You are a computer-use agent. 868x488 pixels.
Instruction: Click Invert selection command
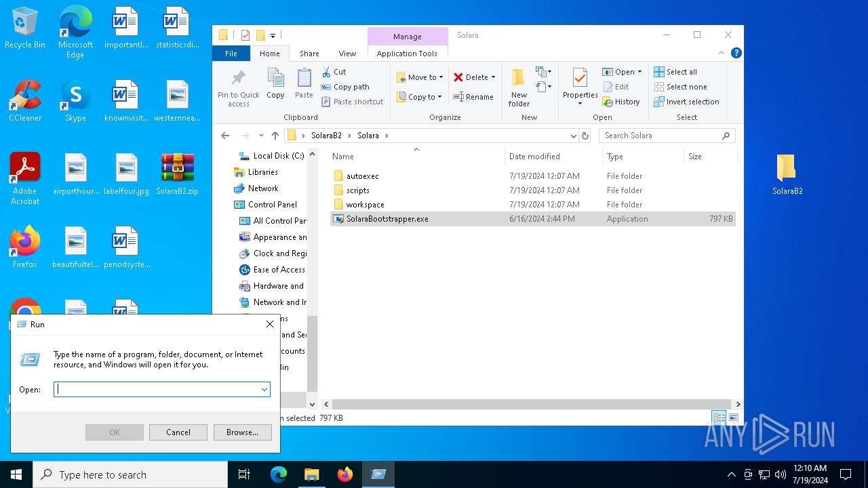686,102
